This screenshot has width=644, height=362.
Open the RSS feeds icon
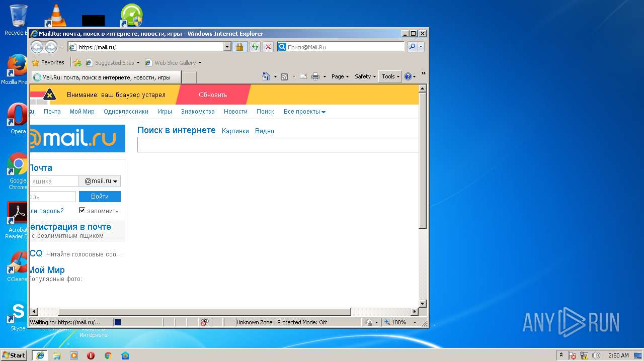(x=284, y=76)
